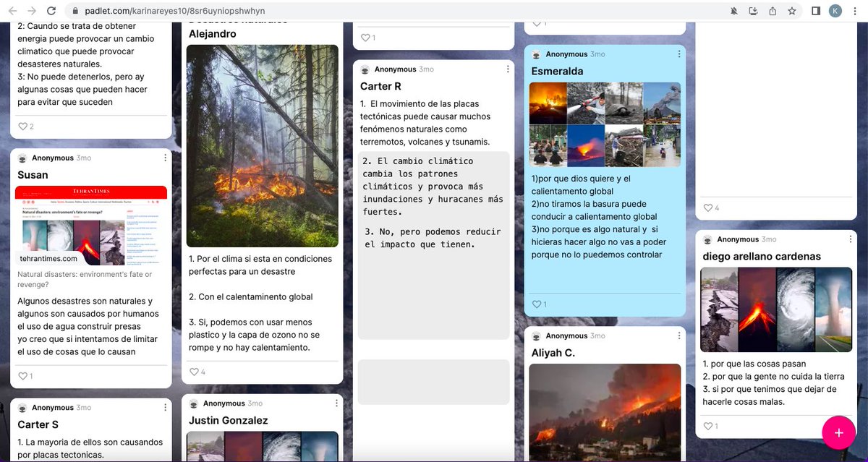Reload the Padlet page

pos(51,11)
